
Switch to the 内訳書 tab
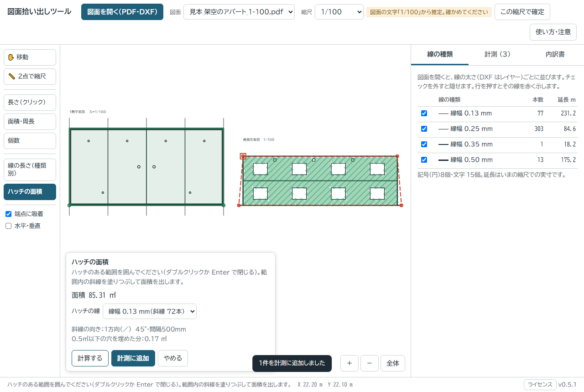(555, 55)
